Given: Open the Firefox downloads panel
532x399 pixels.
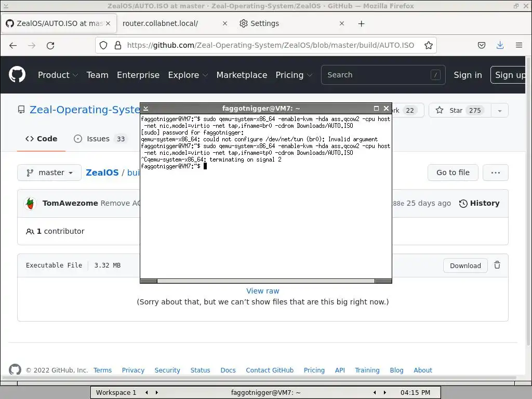Looking at the screenshot, I should click(500, 45).
